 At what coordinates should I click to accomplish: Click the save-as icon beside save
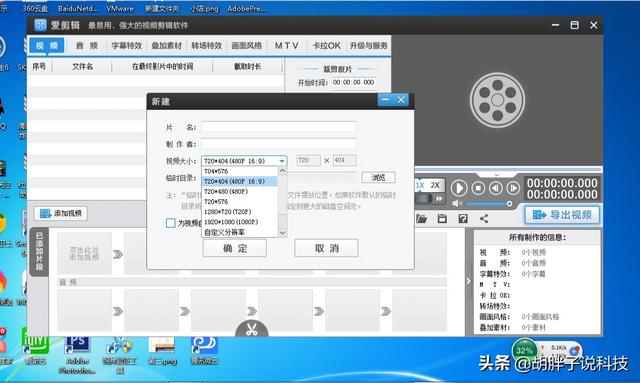click(x=463, y=219)
